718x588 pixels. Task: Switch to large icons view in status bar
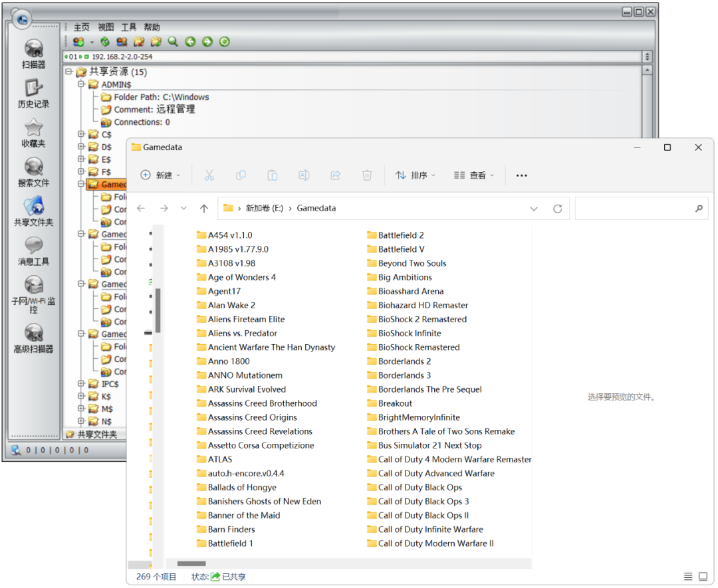pyautogui.click(x=703, y=577)
